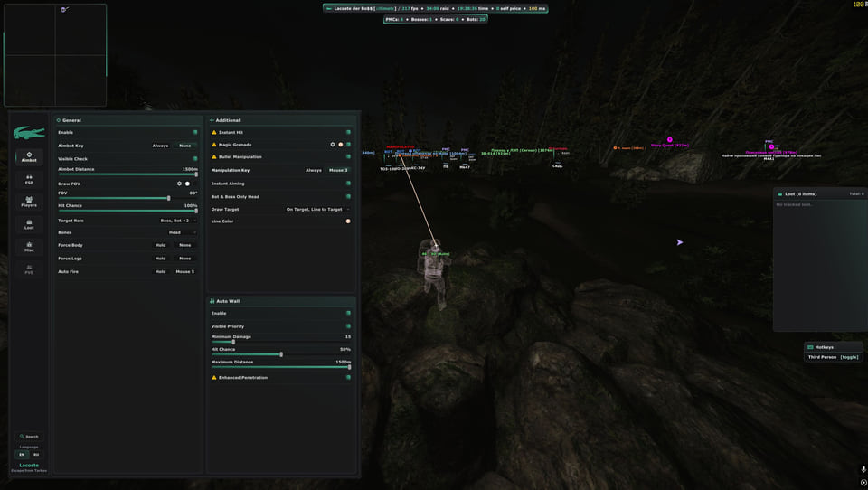Click the microphone icon in corner
Viewport: 868px width, 490px height.
[x=863, y=469]
